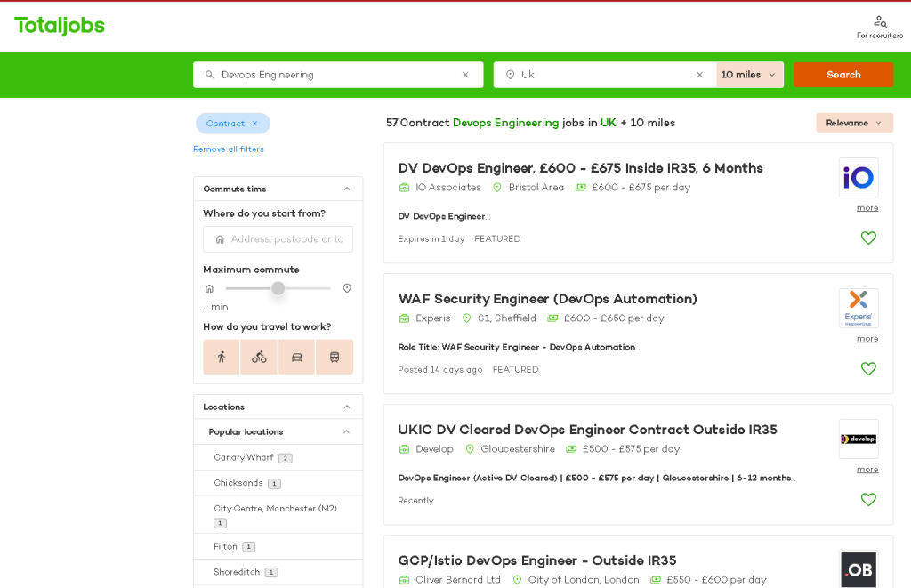Remove the Contract filter chip
This screenshot has width=911, height=588.
(x=254, y=123)
